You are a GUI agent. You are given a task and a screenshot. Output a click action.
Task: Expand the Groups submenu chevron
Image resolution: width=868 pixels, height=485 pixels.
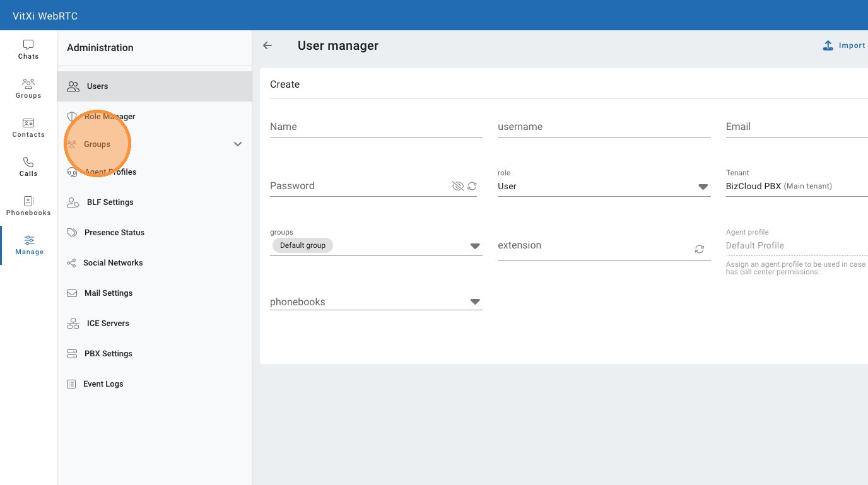point(238,144)
